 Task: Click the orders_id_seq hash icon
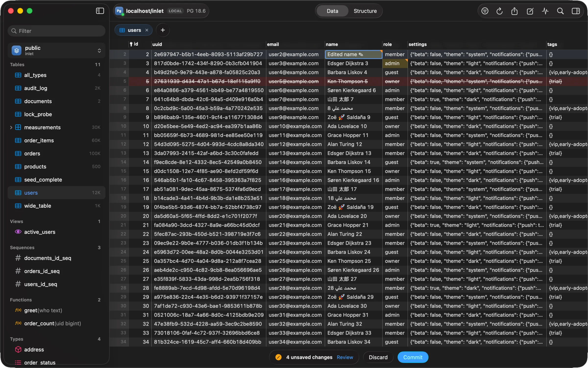pyautogui.click(x=18, y=271)
